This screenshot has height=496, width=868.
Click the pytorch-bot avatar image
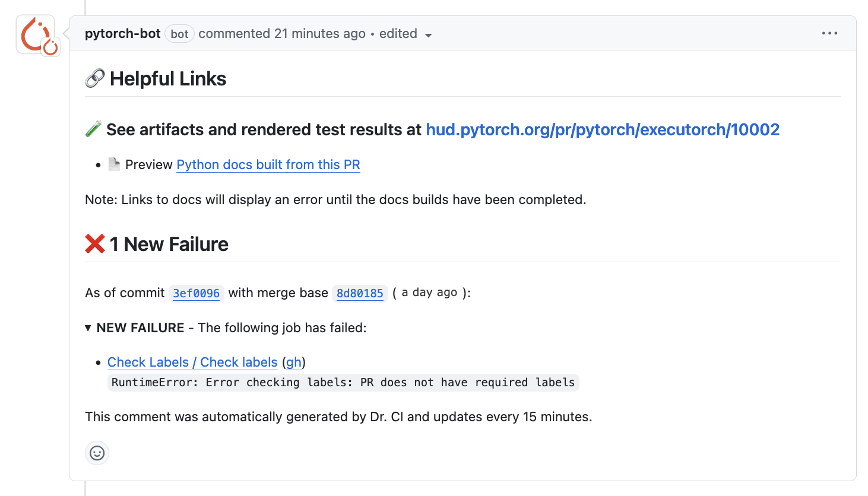34,33
